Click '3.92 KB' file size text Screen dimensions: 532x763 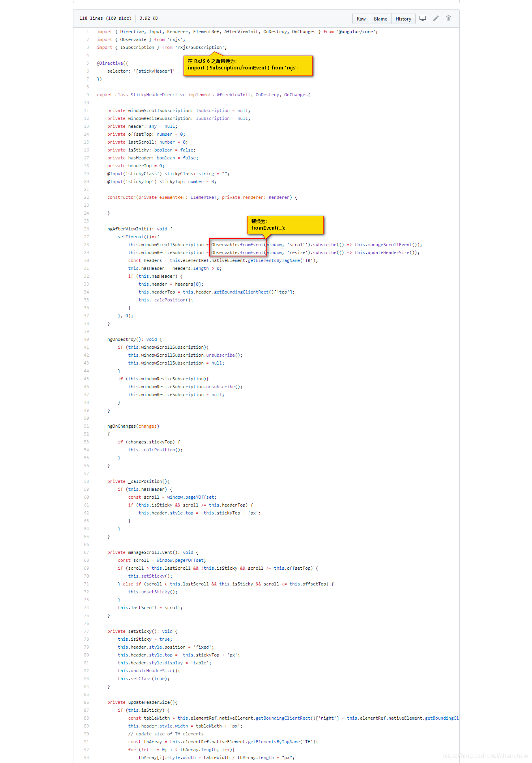[x=149, y=18]
